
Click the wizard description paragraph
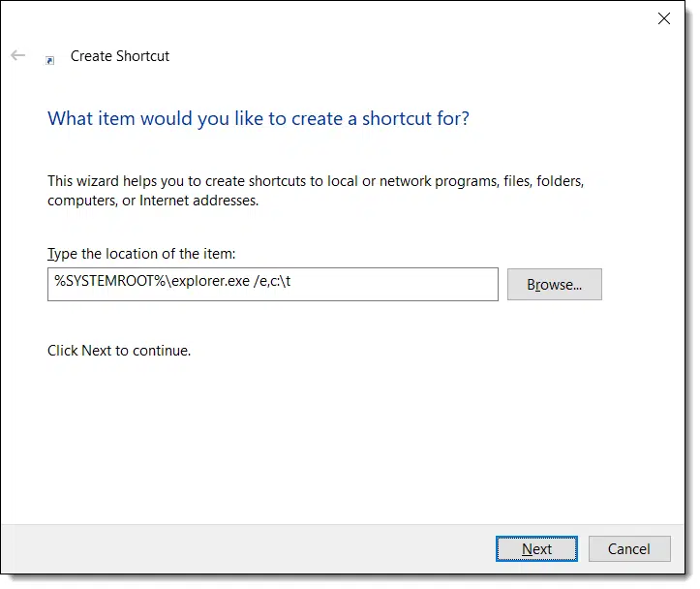click(316, 191)
